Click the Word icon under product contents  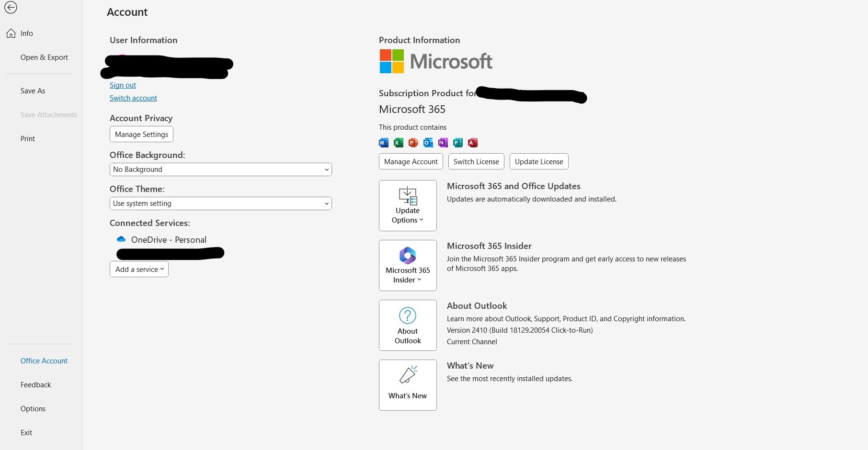(x=383, y=143)
